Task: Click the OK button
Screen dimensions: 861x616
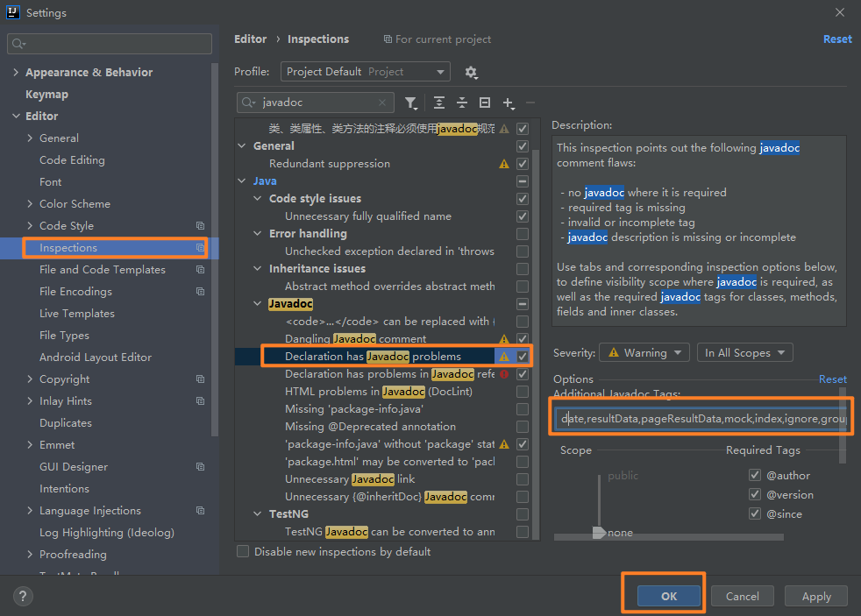Action: [x=669, y=596]
